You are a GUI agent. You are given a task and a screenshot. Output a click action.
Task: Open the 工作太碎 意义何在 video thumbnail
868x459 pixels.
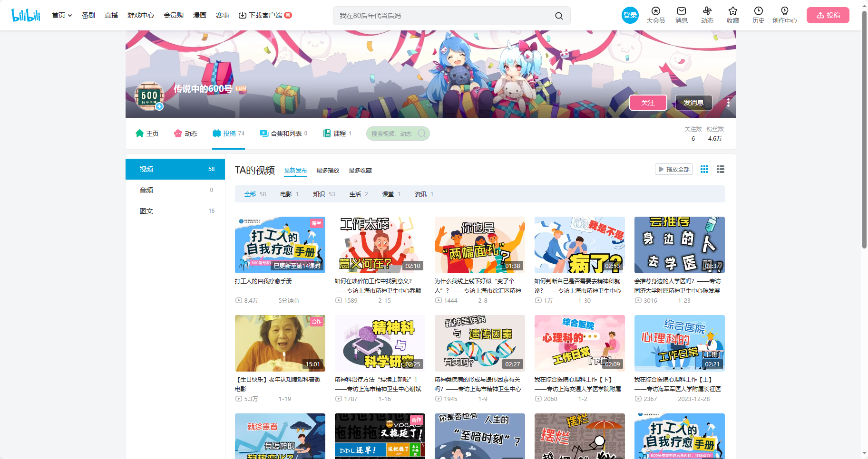(x=380, y=245)
